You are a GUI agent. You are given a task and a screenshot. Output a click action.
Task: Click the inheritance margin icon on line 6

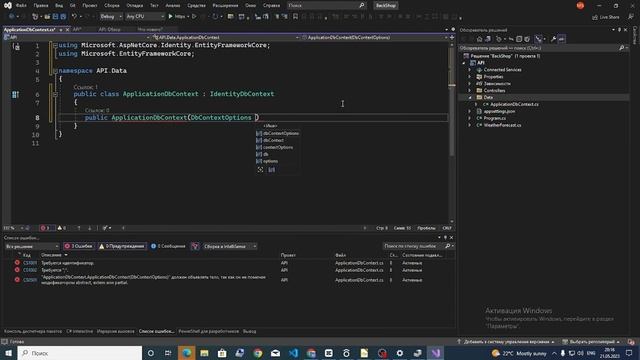15,95
